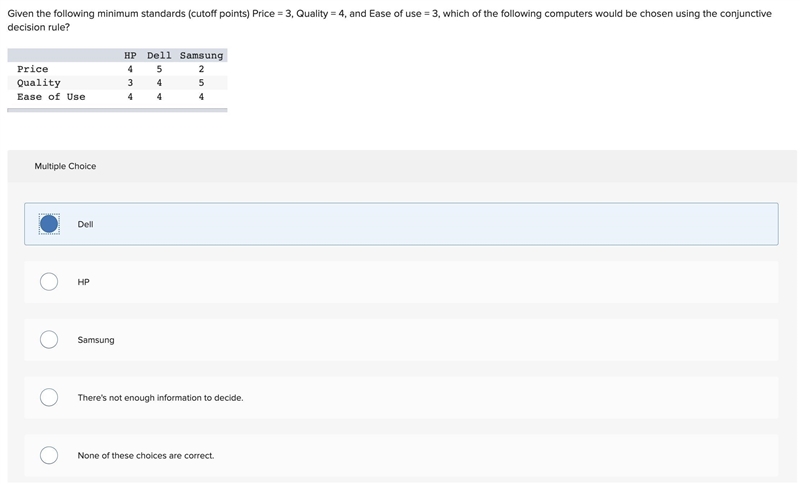Choose the HP radio button

point(49,282)
